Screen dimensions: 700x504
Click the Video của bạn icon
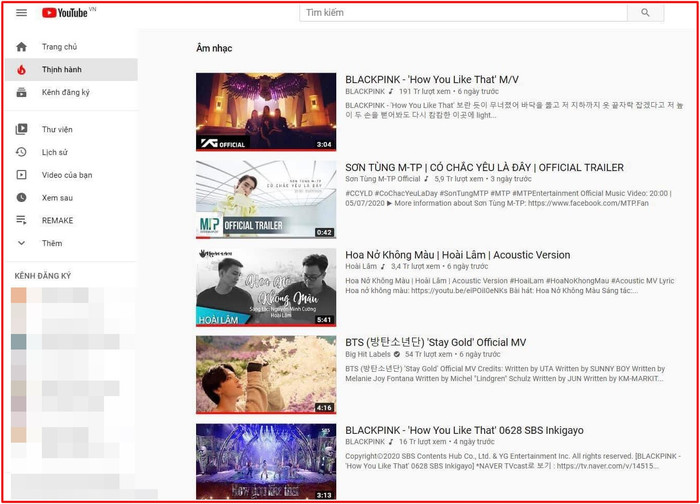coord(21,175)
